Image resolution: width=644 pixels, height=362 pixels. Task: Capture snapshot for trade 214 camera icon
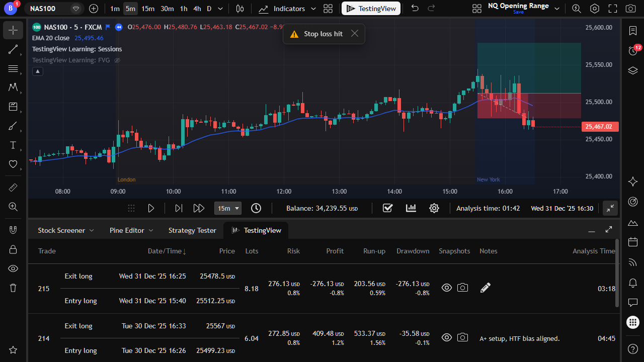(x=462, y=338)
